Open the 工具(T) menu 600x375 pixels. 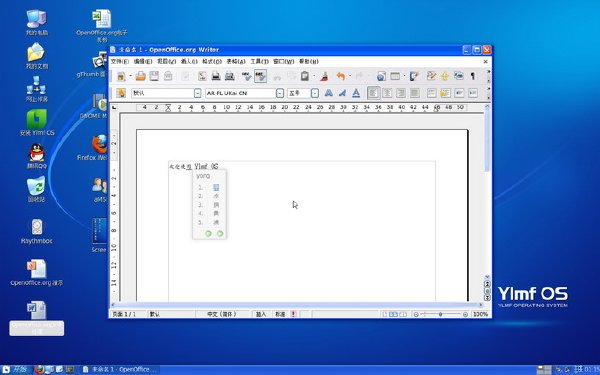tap(259, 61)
